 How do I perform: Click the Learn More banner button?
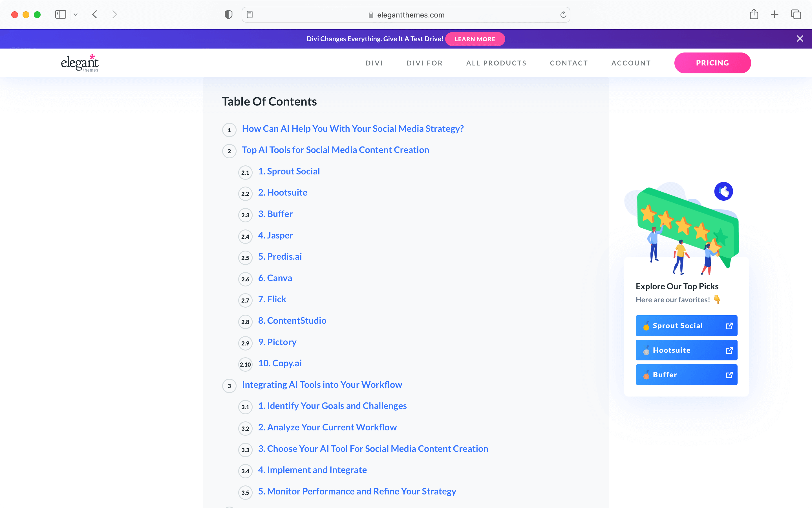tap(475, 39)
